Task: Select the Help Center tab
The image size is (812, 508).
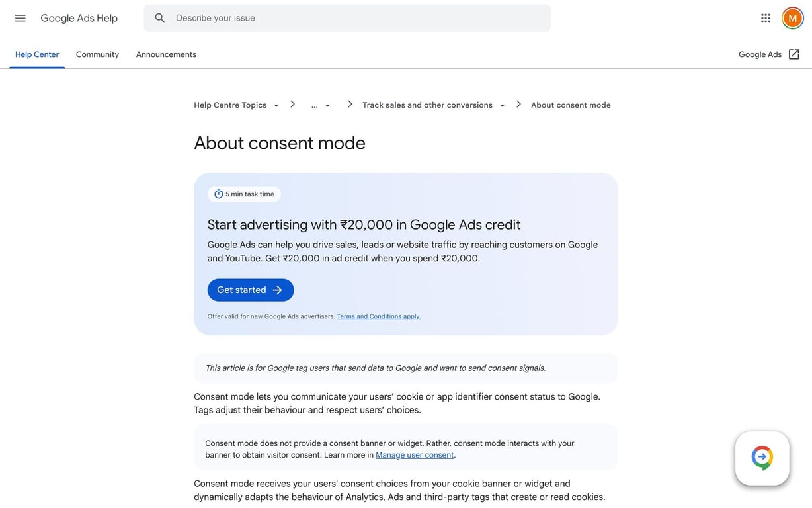Action: click(37, 54)
